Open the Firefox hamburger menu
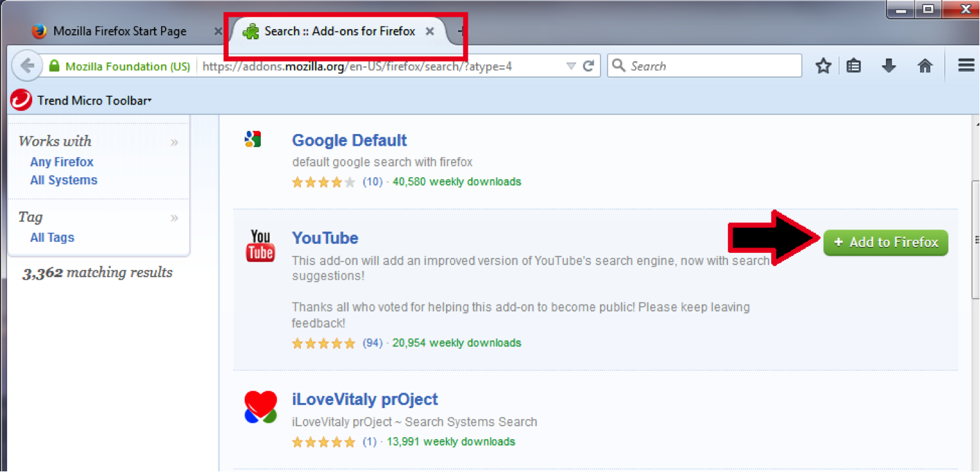The height and width of the screenshot is (472, 980). click(x=966, y=66)
